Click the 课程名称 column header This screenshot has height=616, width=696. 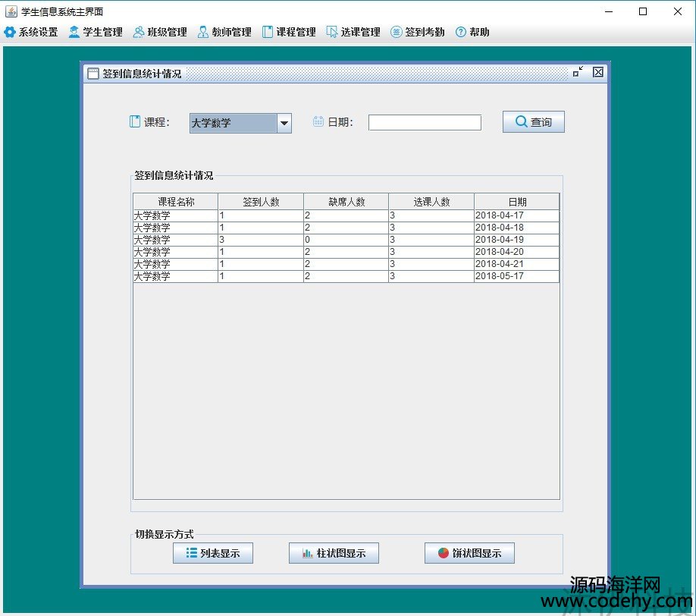(176, 202)
